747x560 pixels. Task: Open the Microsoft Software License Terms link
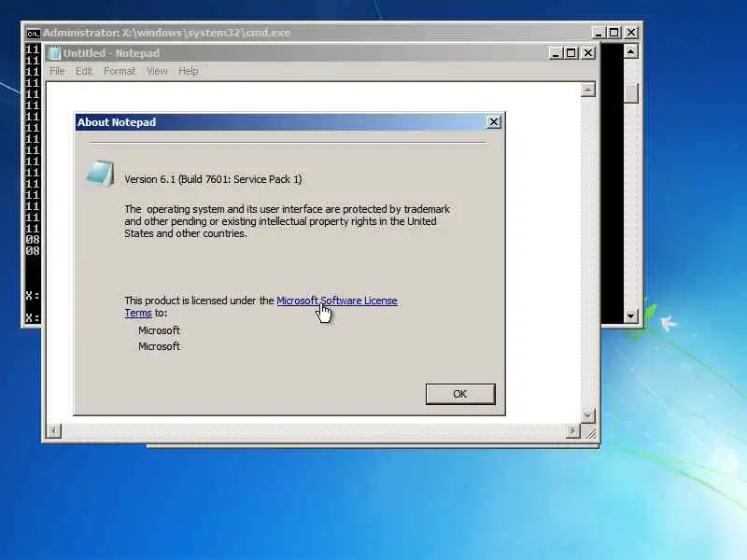pyautogui.click(x=337, y=301)
